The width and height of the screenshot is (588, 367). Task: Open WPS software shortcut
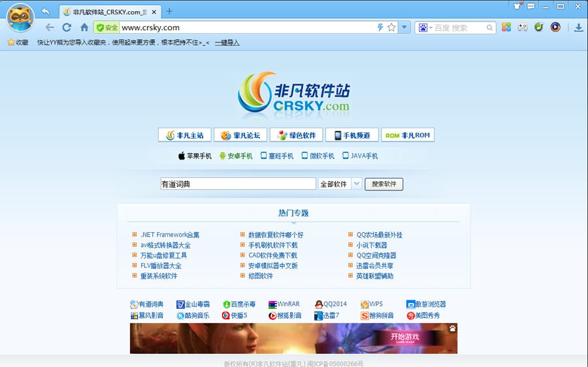372,304
